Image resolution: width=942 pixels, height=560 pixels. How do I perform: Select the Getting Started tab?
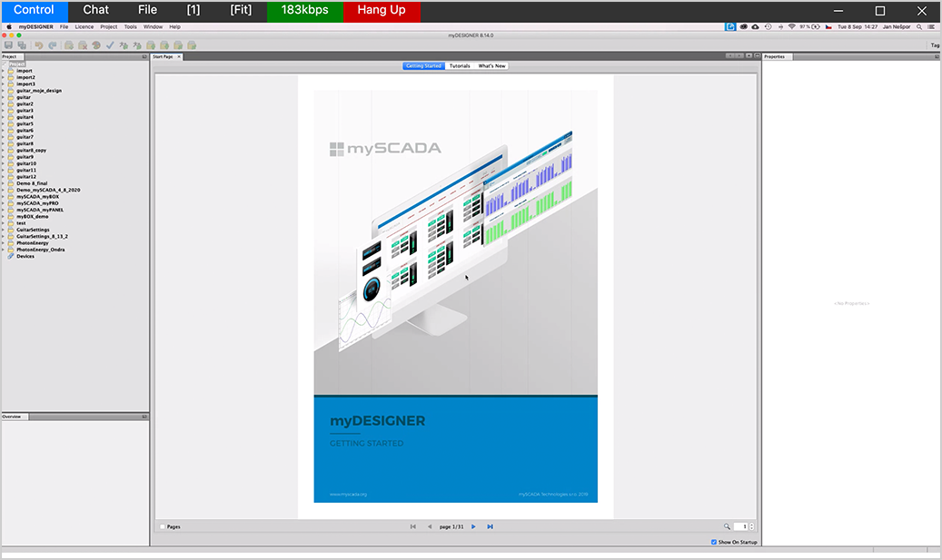point(423,66)
